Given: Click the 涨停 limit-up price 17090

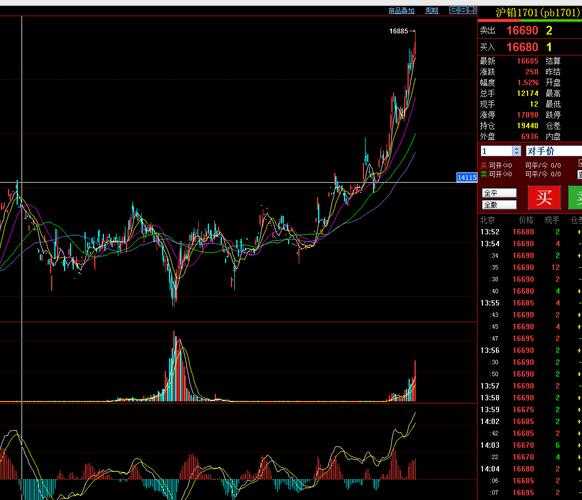Looking at the screenshot, I should pos(527,115).
